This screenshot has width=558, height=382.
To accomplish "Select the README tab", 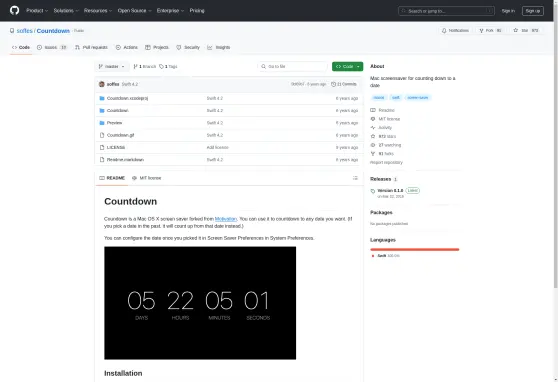I will coord(112,178).
